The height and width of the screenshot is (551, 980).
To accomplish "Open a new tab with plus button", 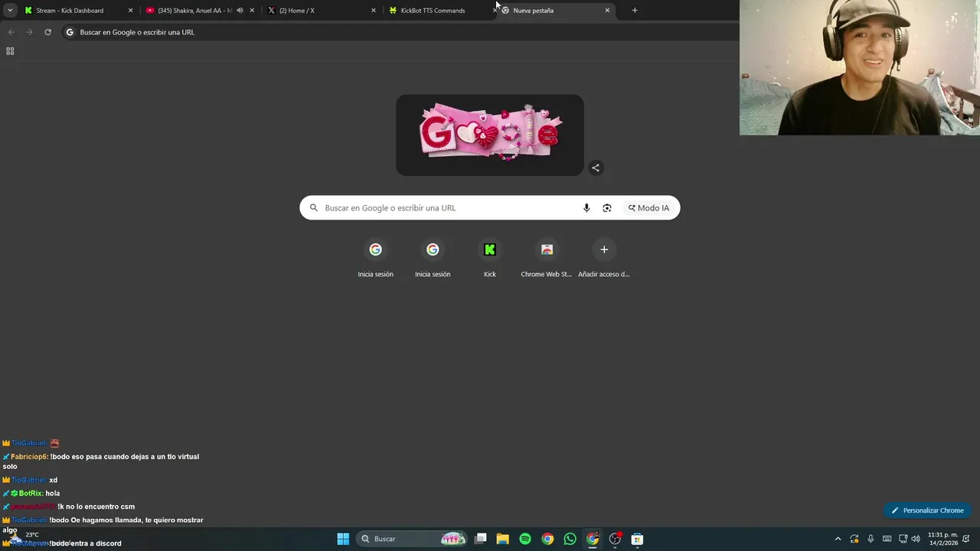I will coord(635,11).
